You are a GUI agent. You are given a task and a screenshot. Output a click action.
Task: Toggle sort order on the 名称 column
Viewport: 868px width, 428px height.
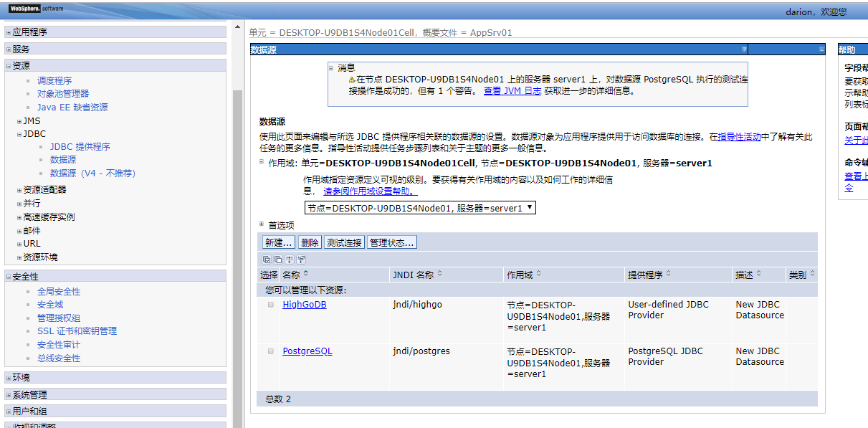point(305,272)
